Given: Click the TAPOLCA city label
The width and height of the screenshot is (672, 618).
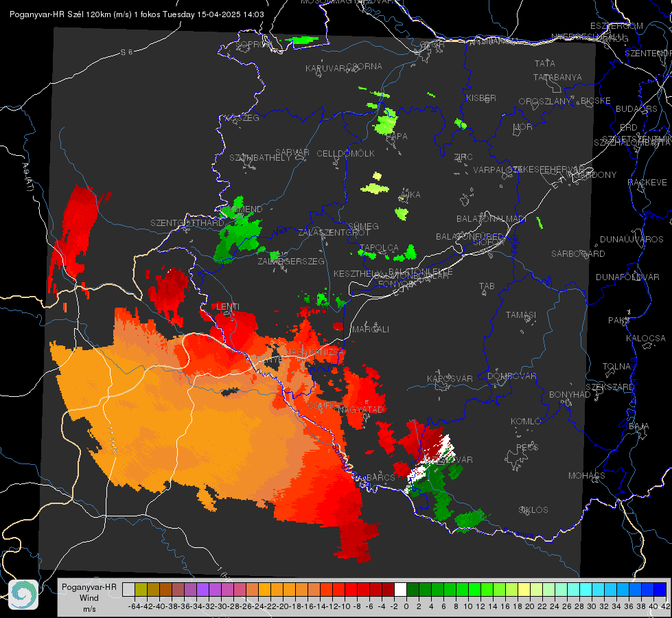Looking at the screenshot, I should (x=379, y=248).
